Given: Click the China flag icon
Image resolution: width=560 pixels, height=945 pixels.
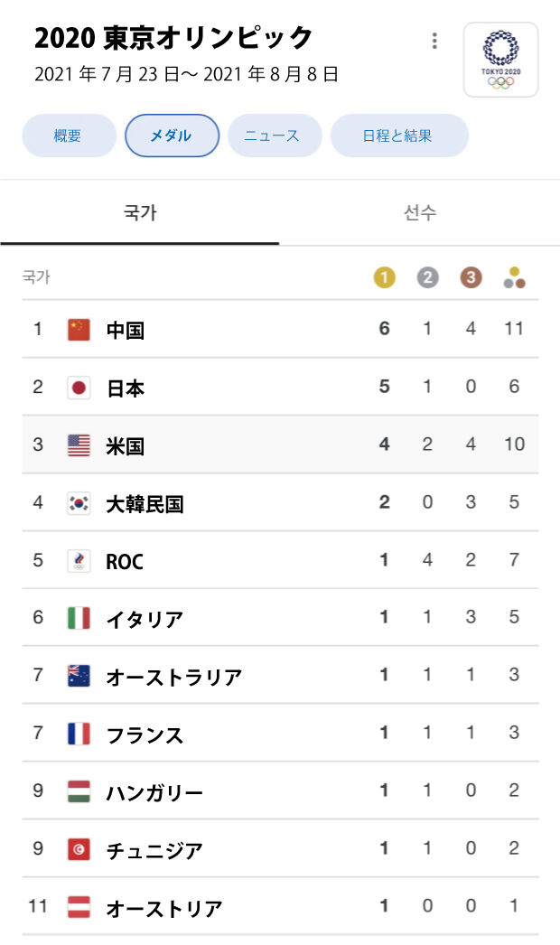Looking at the screenshot, I should pyautogui.click(x=79, y=330).
